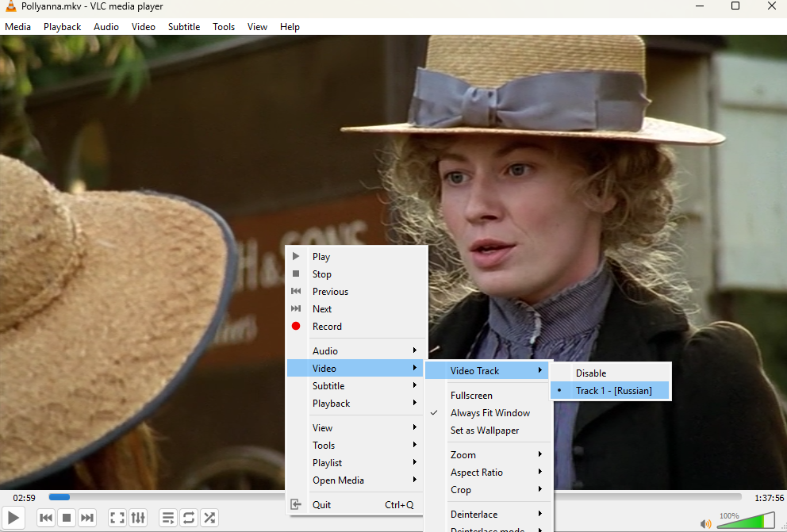Select Previous in the context menu
The width and height of the screenshot is (787, 532).
tap(356, 291)
